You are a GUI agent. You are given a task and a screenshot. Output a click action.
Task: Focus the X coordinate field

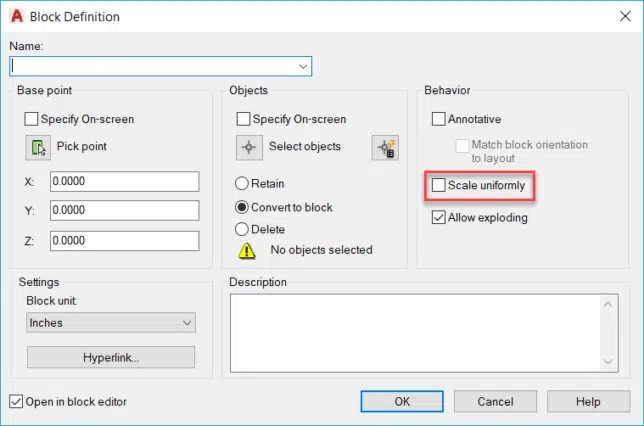pos(125,182)
